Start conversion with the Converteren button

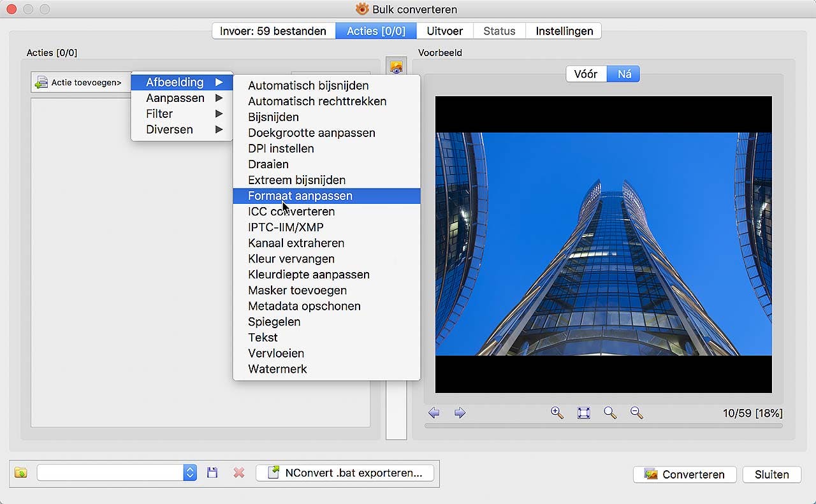point(685,474)
